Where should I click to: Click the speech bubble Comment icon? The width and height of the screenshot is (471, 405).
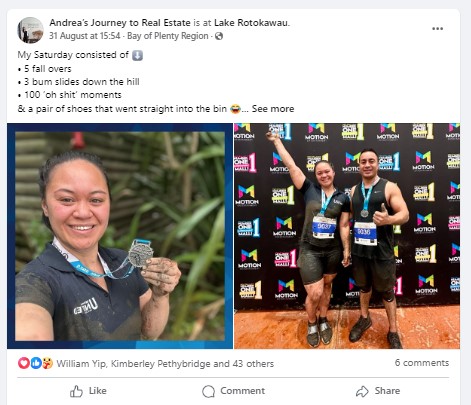point(208,391)
